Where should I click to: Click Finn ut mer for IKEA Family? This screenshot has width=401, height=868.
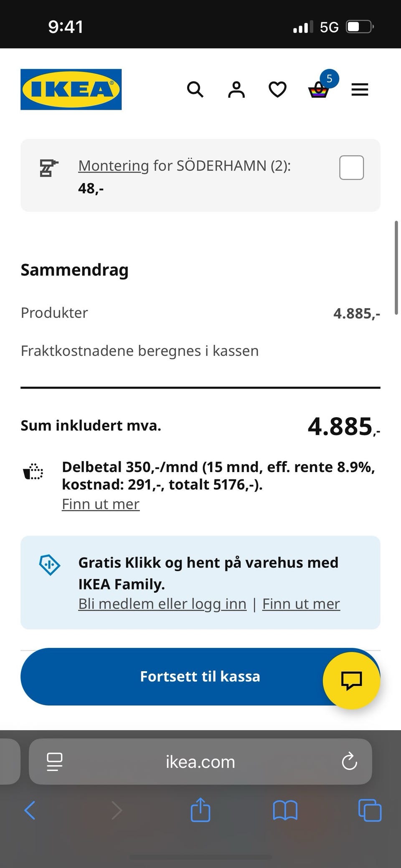click(x=301, y=604)
